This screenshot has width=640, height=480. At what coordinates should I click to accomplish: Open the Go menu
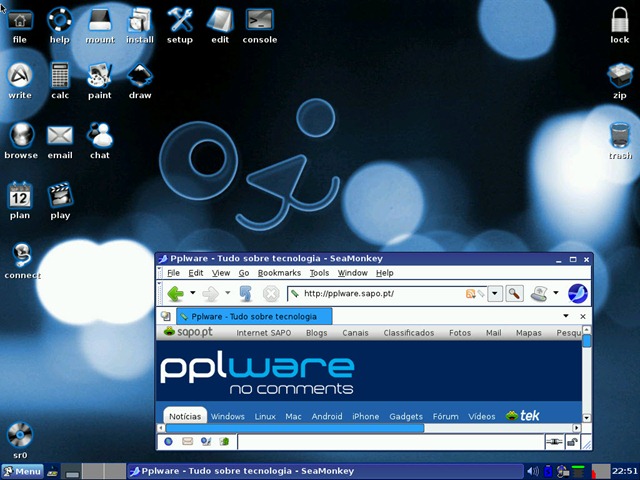244,273
